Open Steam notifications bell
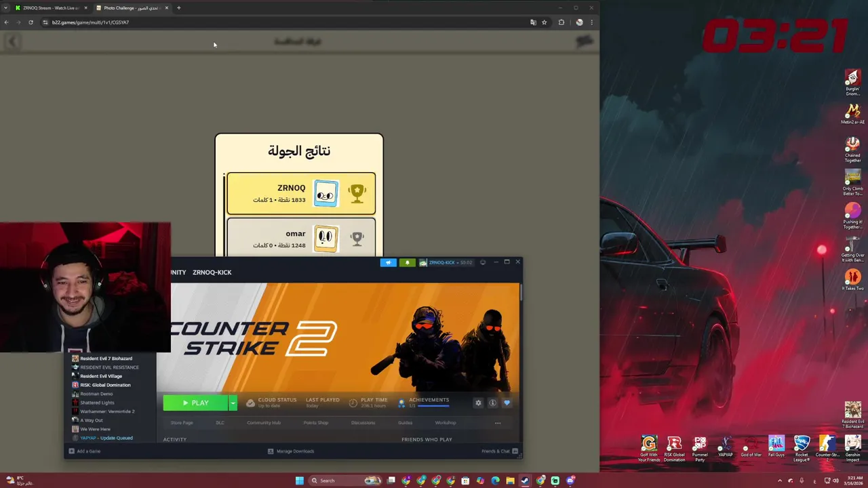The height and width of the screenshot is (488, 868). 407,263
